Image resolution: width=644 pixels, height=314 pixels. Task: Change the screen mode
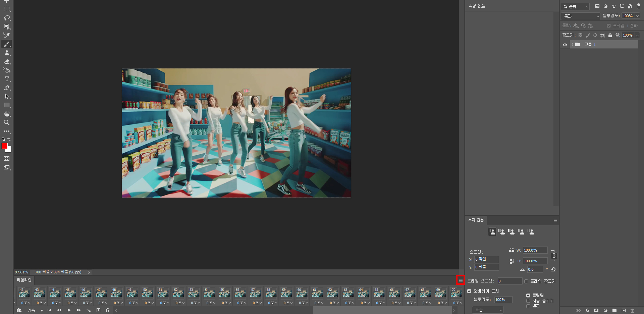pyautogui.click(x=7, y=167)
